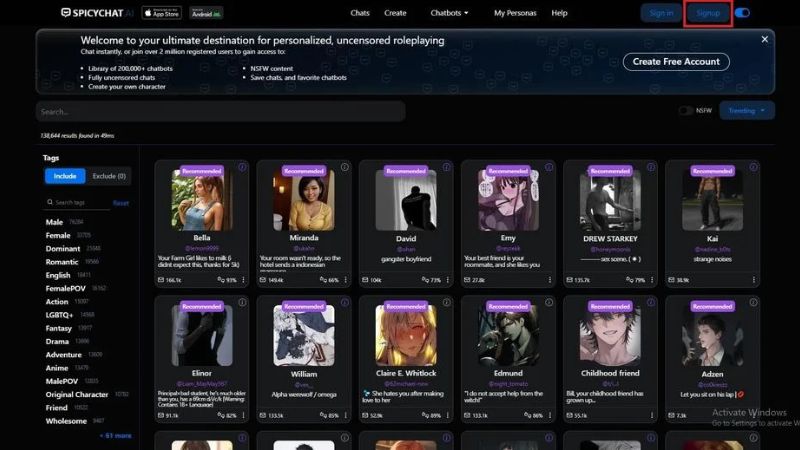Open My Personas page
Screen dimensions: 800x450
click(x=515, y=13)
